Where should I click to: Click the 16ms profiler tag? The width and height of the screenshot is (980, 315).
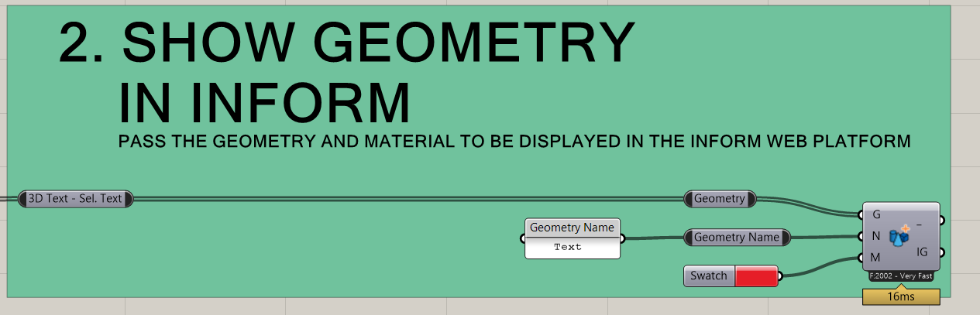coord(900,296)
